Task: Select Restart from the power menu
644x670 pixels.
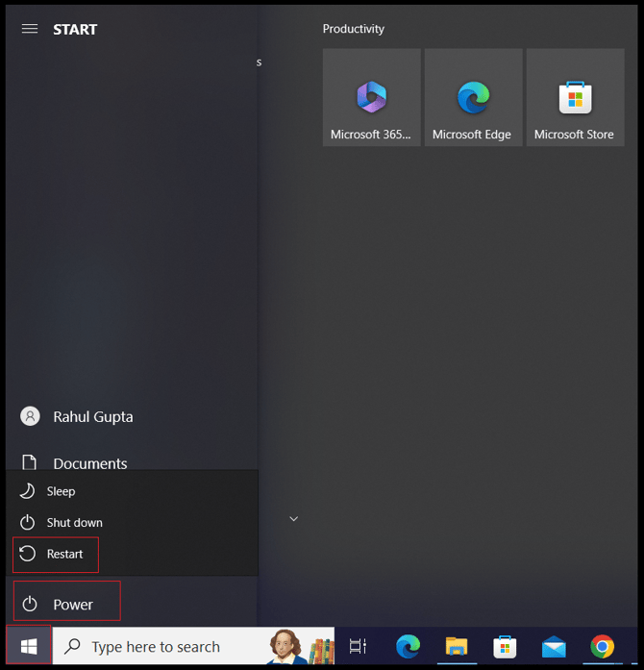Action: pyautogui.click(x=64, y=554)
